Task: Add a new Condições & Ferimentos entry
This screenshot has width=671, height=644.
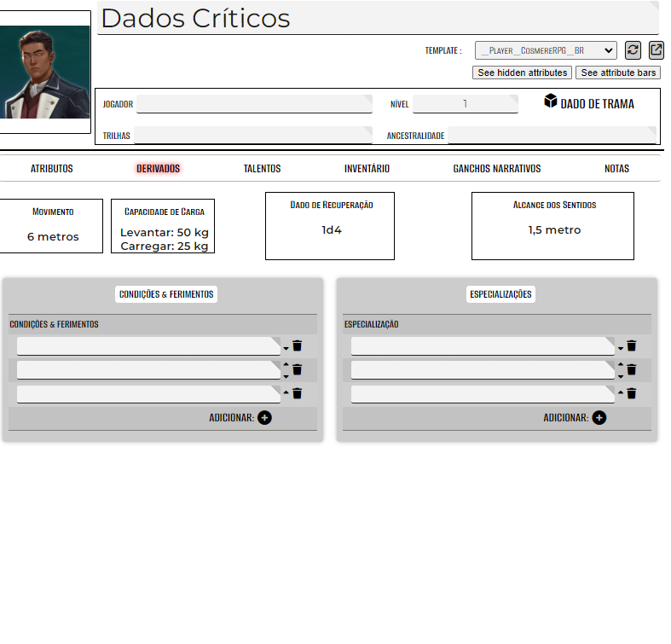Action: point(264,417)
